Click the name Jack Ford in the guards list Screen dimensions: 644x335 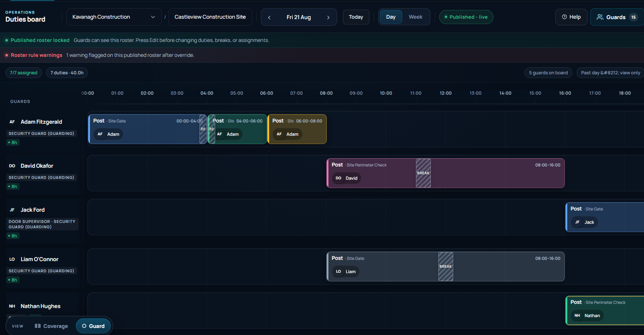[x=33, y=210]
